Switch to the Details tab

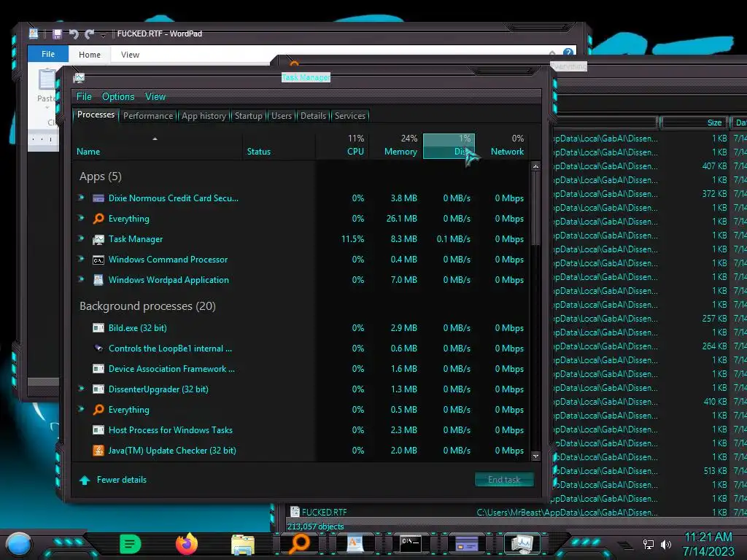[313, 116]
